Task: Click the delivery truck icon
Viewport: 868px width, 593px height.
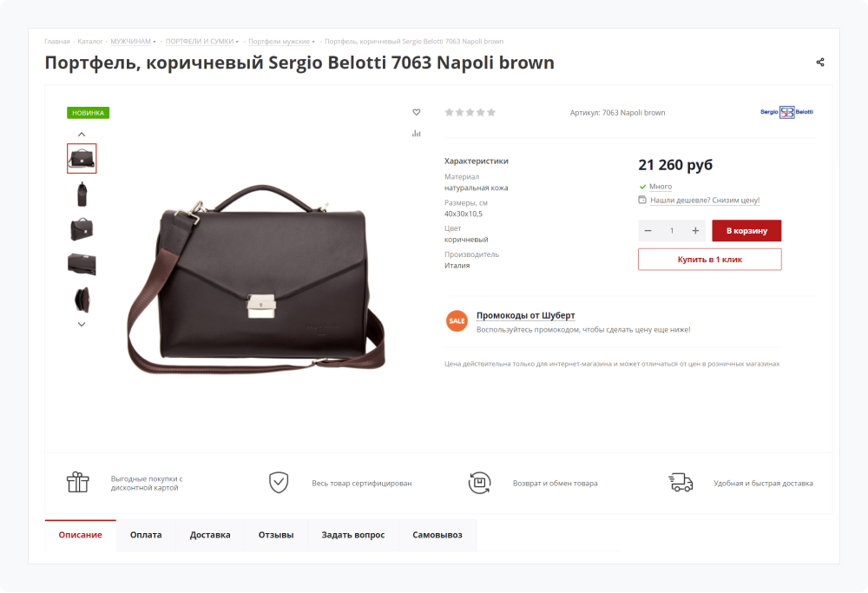Action: click(681, 483)
